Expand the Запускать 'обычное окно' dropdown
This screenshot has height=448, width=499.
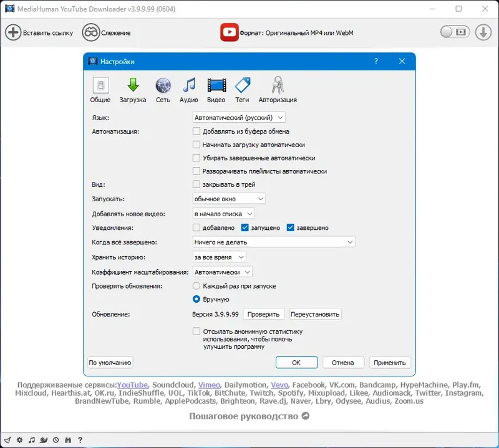[x=229, y=199]
